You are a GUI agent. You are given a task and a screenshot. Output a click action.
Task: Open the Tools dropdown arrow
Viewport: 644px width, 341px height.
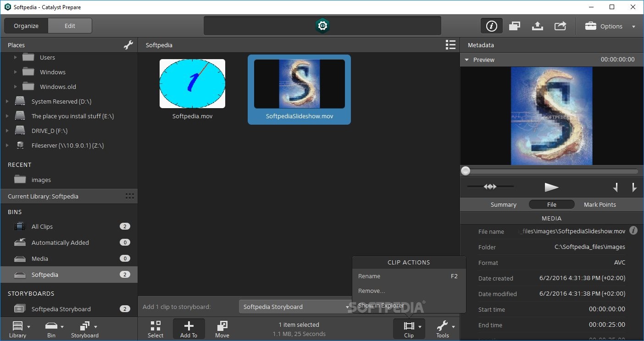(x=453, y=327)
